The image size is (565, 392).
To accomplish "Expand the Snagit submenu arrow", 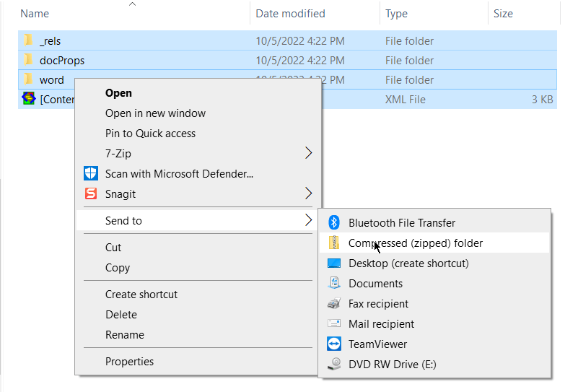I will 308,193.
